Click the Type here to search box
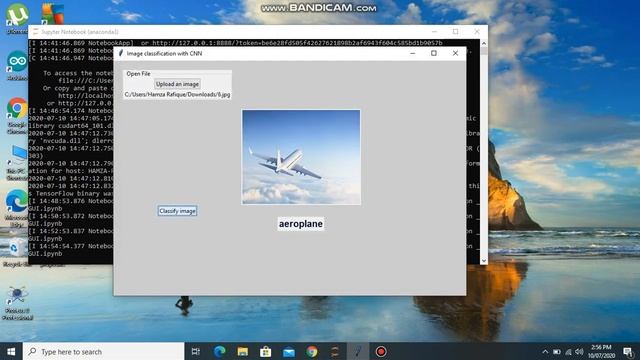The width and height of the screenshot is (640, 360). [x=104, y=351]
